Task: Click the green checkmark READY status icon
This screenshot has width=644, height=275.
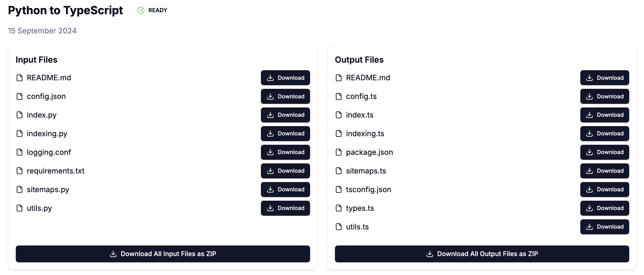Action: tap(141, 10)
